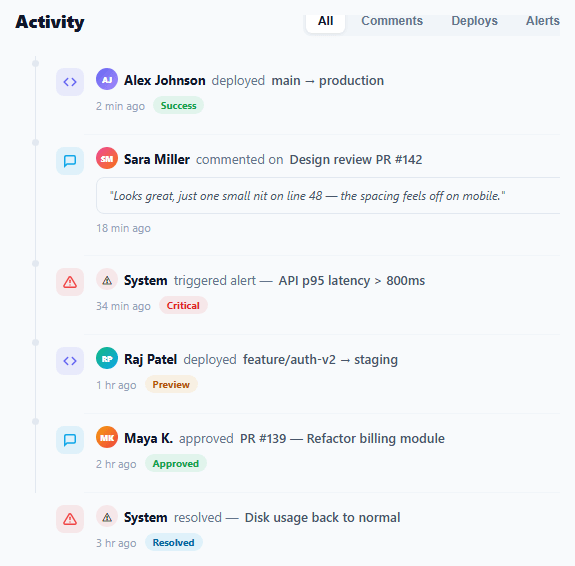Screen dimensions: 575x566
Task: Open API p95 latency > 800ms alert
Action: pyautogui.click(x=352, y=281)
